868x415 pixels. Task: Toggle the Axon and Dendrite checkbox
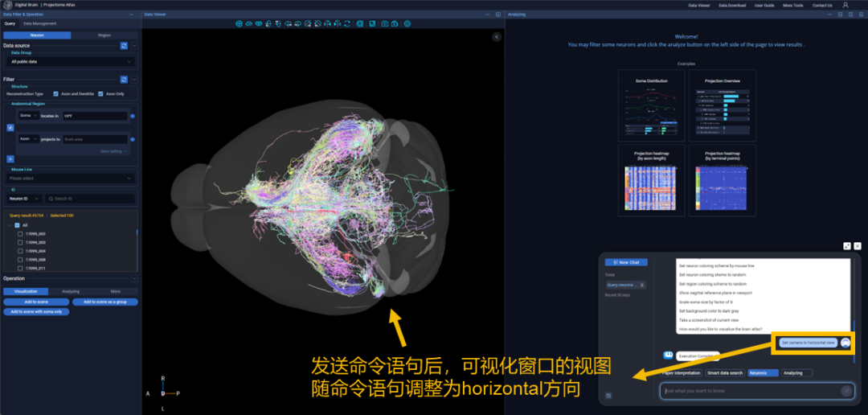[55, 94]
